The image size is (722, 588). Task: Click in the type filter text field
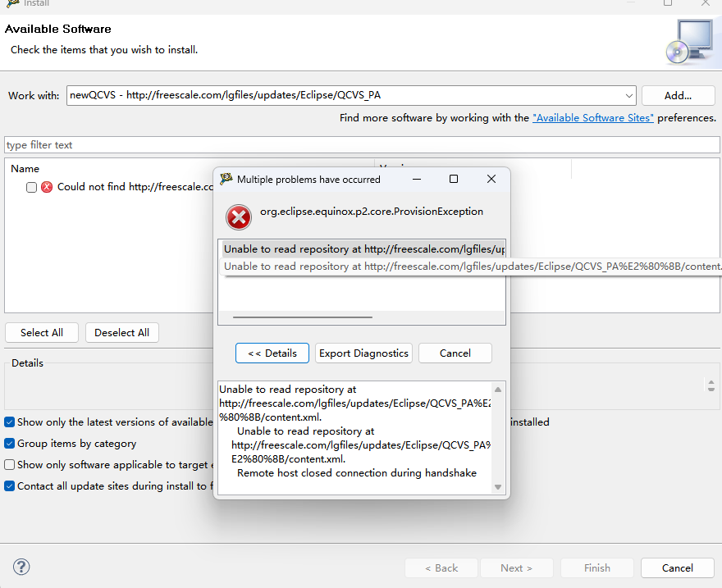tap(362, 145)
